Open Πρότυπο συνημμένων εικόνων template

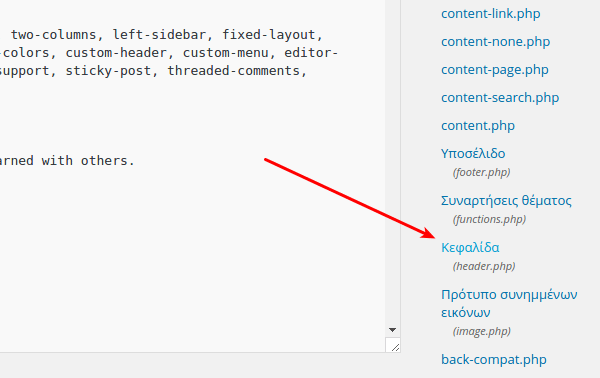509,303
